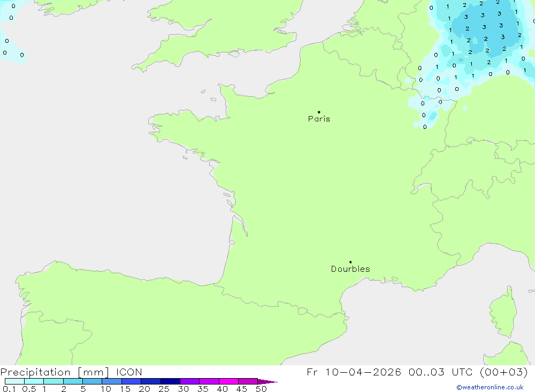The width and height of the screenshot is (535, 392).
Task: Click the '(00+03)' forecast offset text
Action: tap(503, 372)
